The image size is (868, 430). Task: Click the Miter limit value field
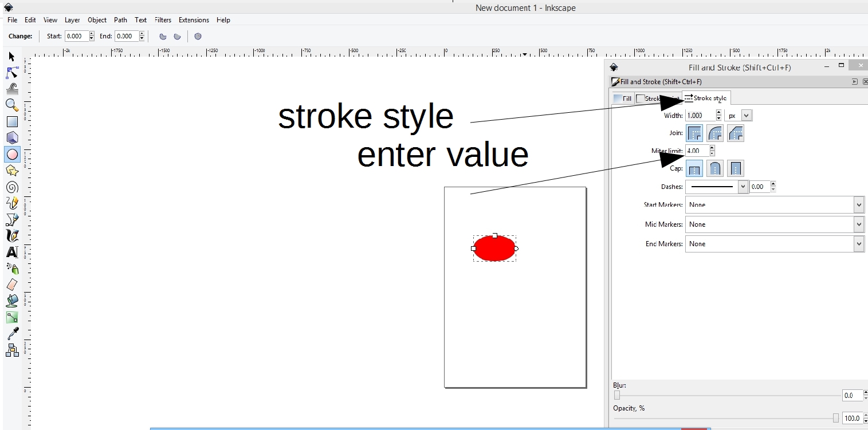(697, 151)
